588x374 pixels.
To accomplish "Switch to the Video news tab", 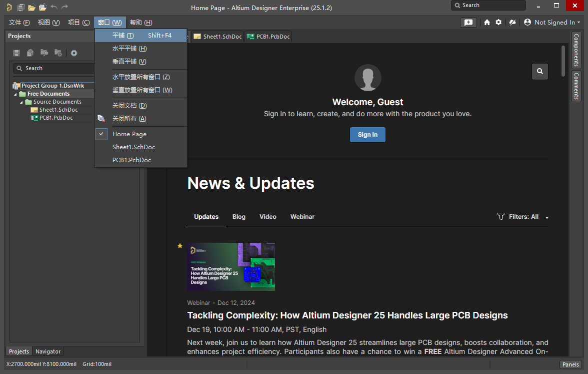I will [268, 217].
